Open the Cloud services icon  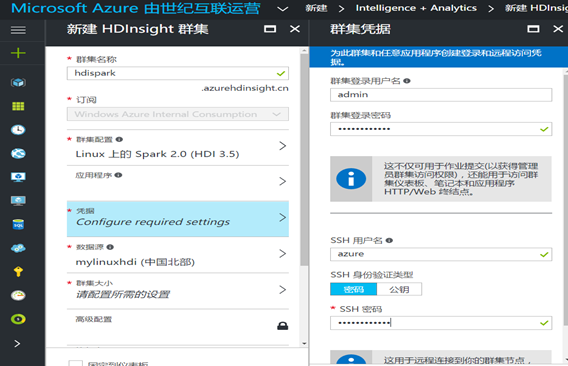click(18, 248)
